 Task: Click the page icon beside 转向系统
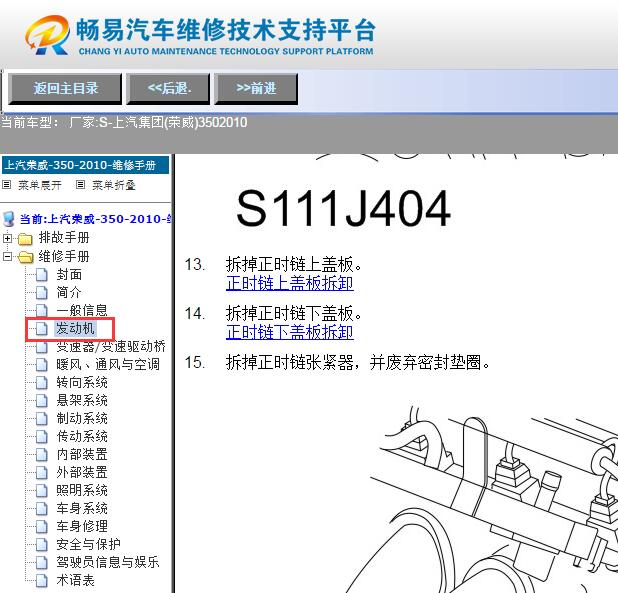click(x=42, y=383)
